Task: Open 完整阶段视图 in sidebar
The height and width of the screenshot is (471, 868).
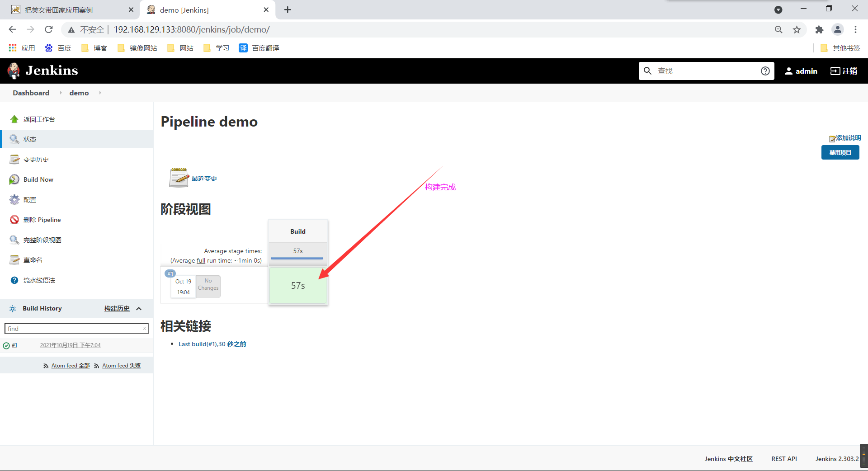Action: point(42,240)
